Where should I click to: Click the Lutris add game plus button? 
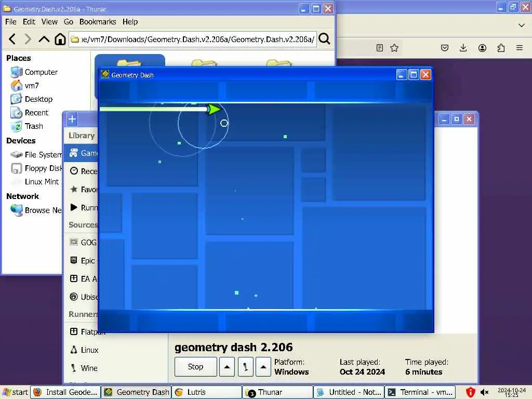72,119
